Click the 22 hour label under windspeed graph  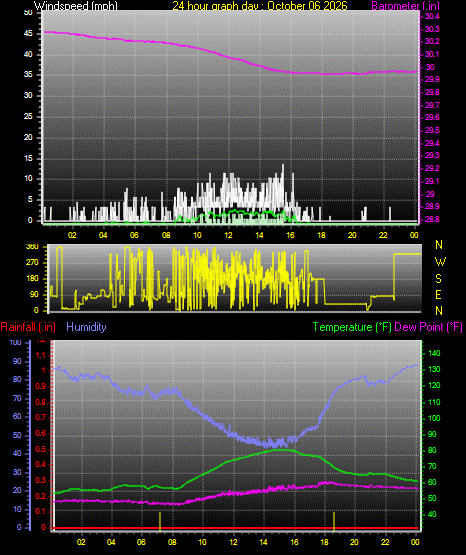click(383, 235)
